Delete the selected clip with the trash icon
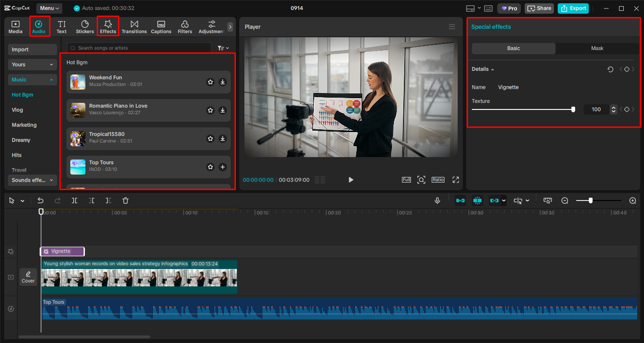This screenshot has height=343, width=644. (x=125, y=200)
